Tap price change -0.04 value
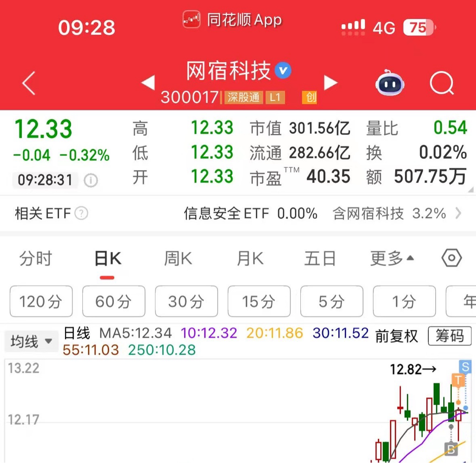The width and height of the screenshot is (476, 463). [x=32, y=155]
